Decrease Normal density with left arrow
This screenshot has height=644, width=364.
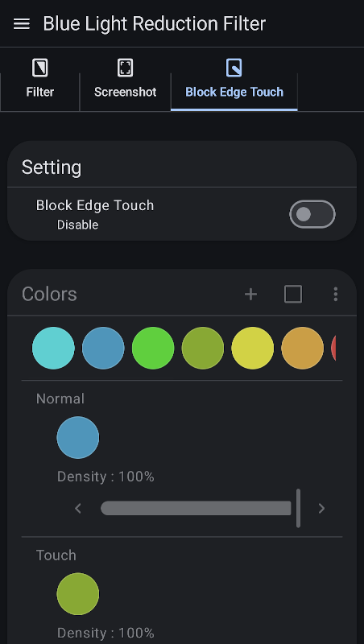(x=78, y=509)
